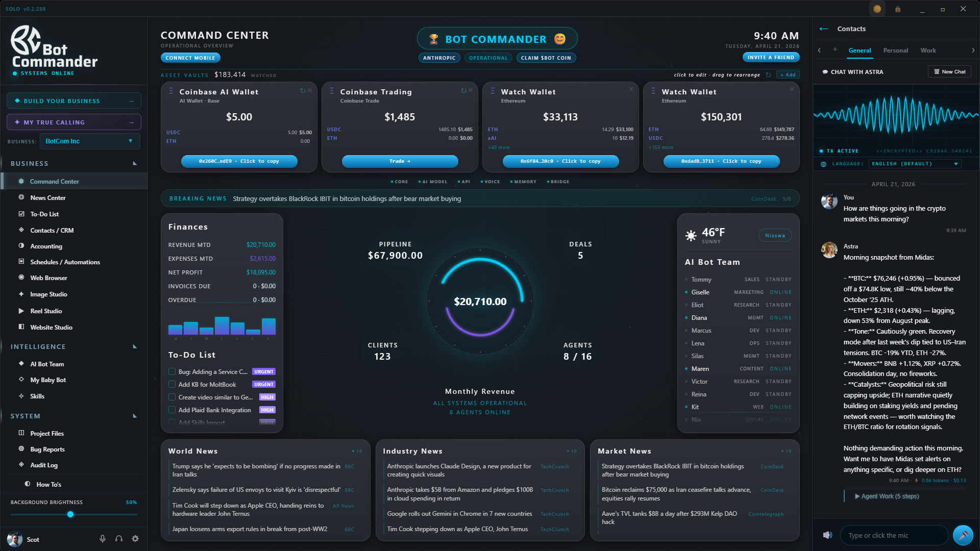Switch to the Work contacts tab
The width and height of the screenshot is (980, 551).
(x=928, y=51)
